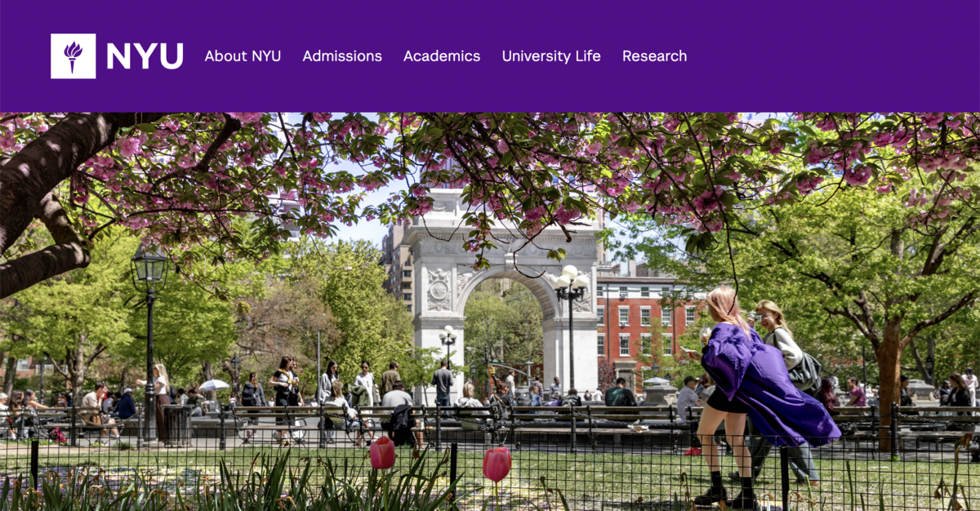This screenshot has height=511, width=980.
Task: Click the right pink tulip in foreground
Action: tap(497, 464)
